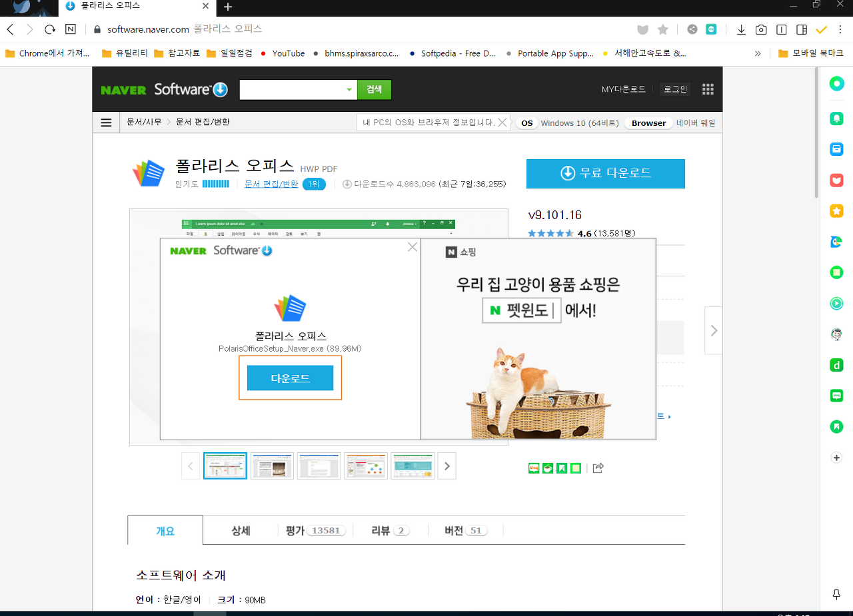Click the browser back arrow
The image size is (853, 616).
[10, 29]
